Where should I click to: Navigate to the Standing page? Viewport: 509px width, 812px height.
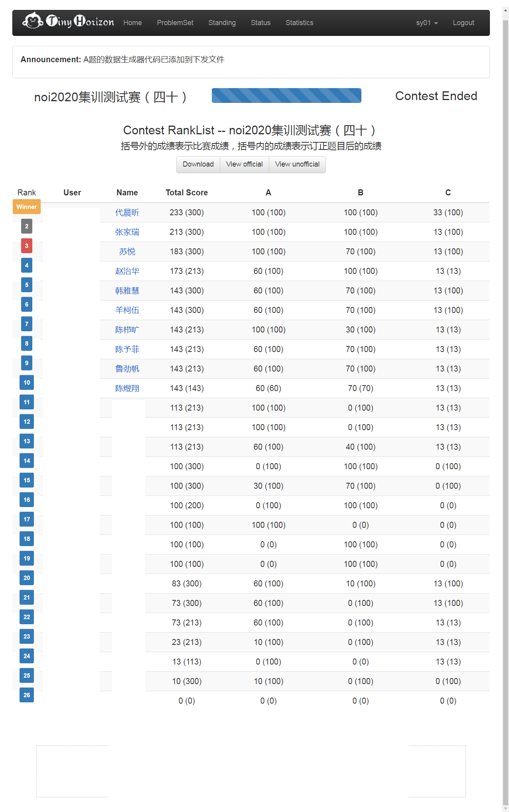point(222,23)
